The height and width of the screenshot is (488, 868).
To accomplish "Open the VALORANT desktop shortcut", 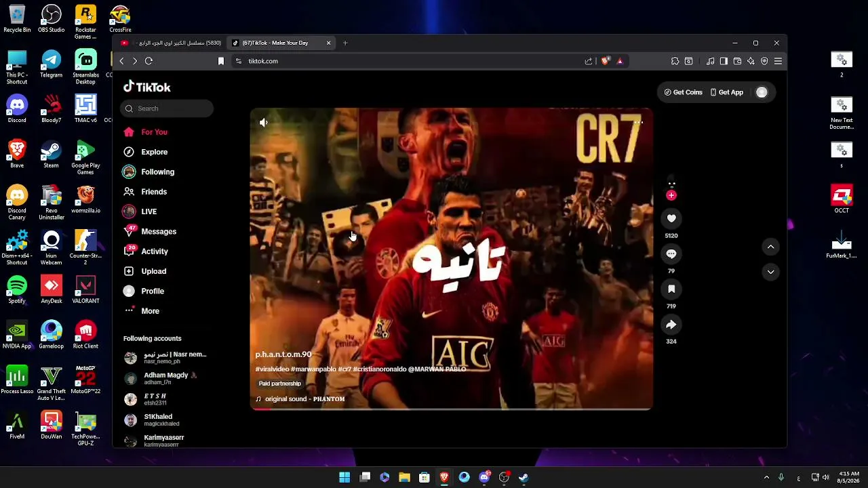I will coord(85,290).
